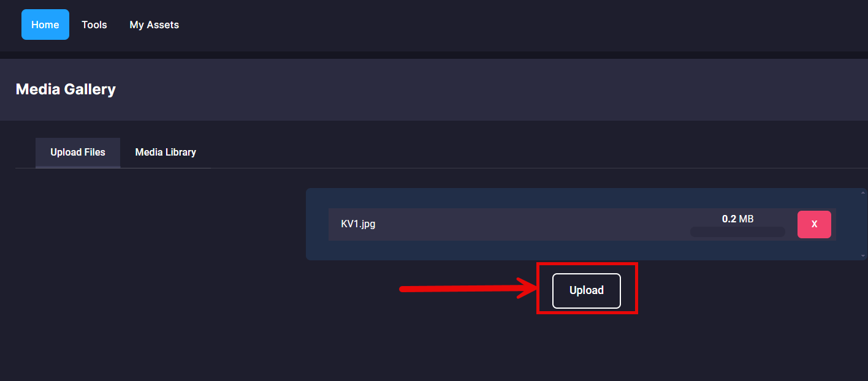This screenshot has height=381, width=868.
Task: Start the upload with the Upload button
Action: [x=587, y=290]
